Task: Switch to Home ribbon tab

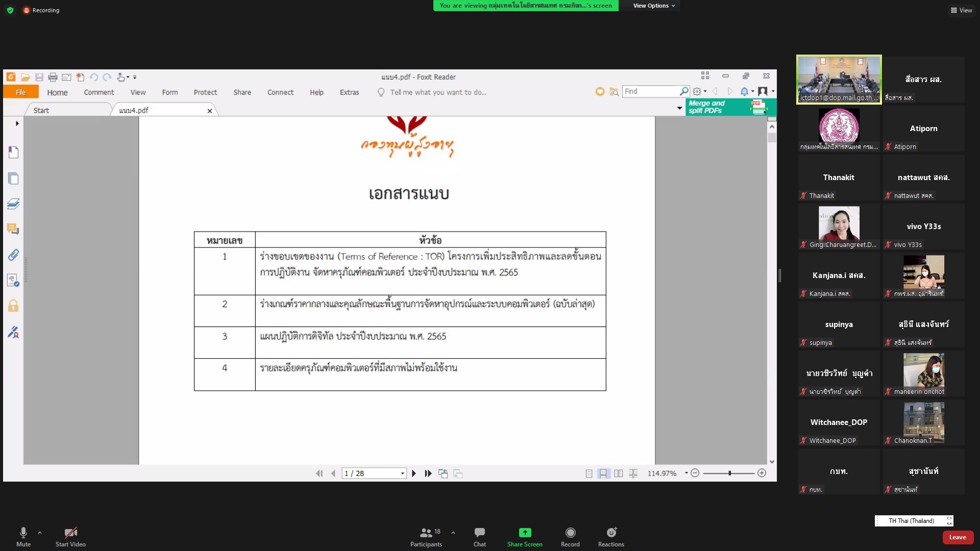Action: pos(57,92)
